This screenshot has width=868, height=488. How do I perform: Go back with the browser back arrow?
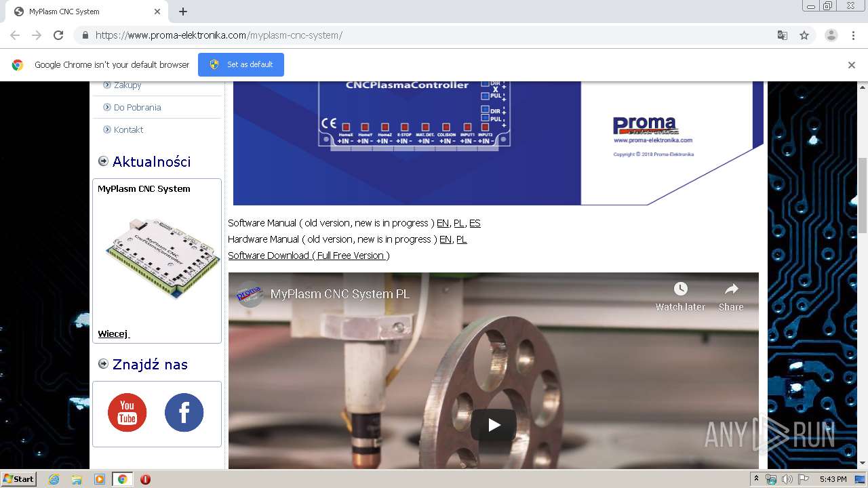click(15, 35)
